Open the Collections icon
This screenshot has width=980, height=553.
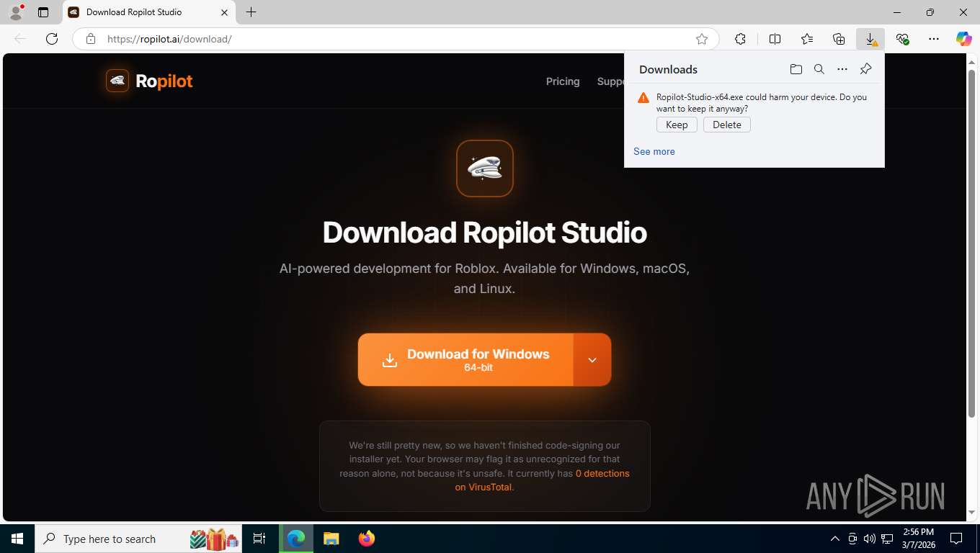(x=839, y=39)
